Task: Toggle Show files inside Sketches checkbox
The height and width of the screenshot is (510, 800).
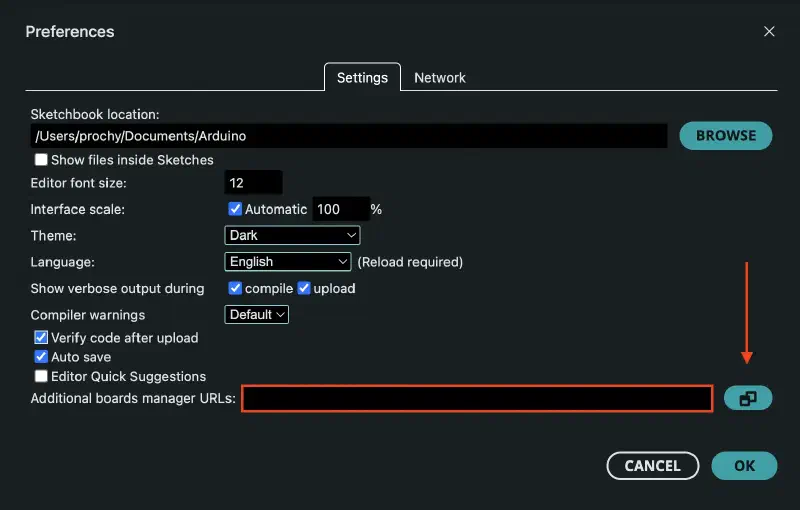Action: click(x=41, y=160)
